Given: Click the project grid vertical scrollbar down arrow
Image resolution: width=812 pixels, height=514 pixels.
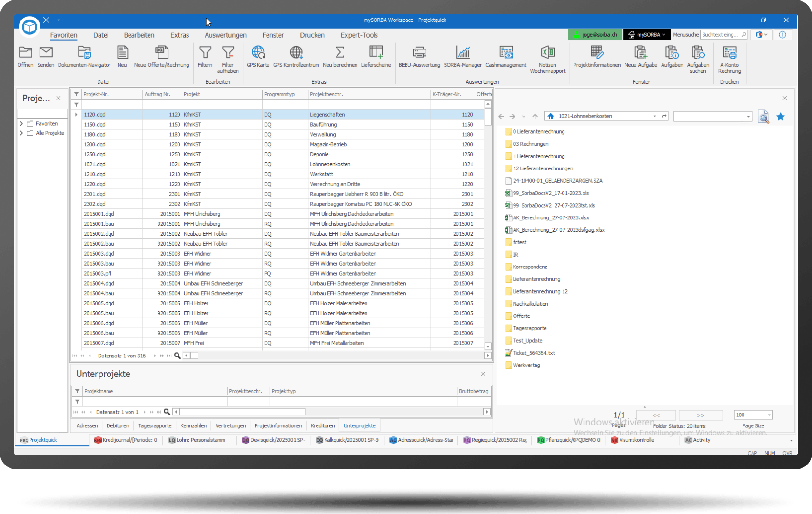Looking at the screenshot, I should 488,346.
